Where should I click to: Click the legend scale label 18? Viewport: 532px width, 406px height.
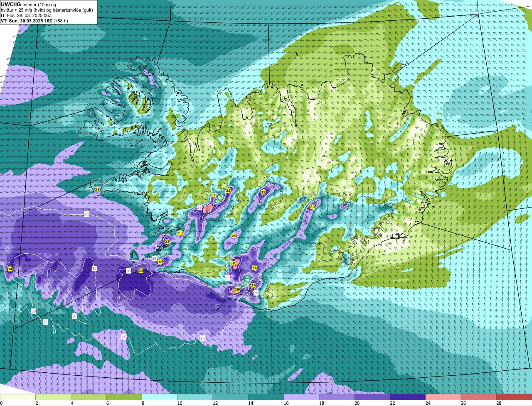[x=321, y=403]
